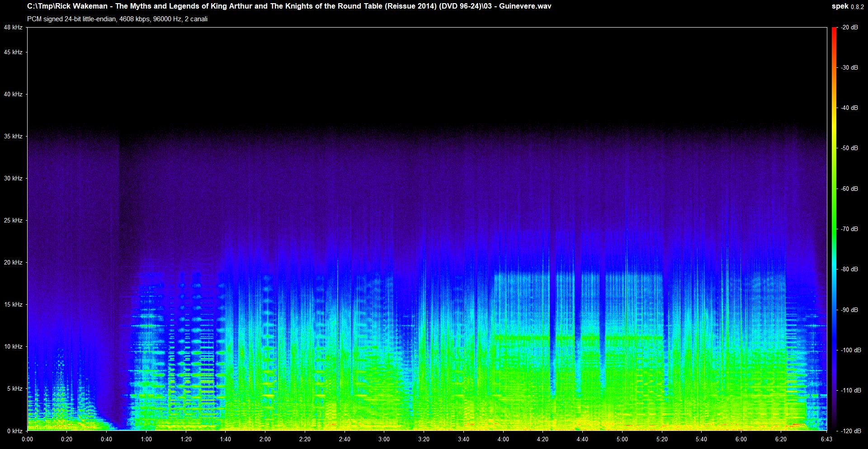Click the 3:00 time axis marker
868x449 pixels.
384,439
